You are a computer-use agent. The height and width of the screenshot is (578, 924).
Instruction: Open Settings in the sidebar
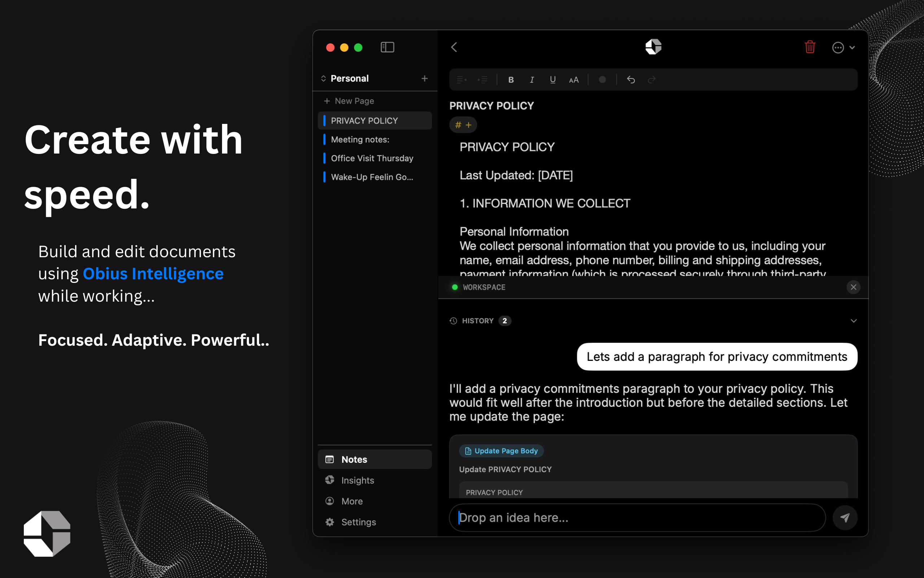pos(375,522)
